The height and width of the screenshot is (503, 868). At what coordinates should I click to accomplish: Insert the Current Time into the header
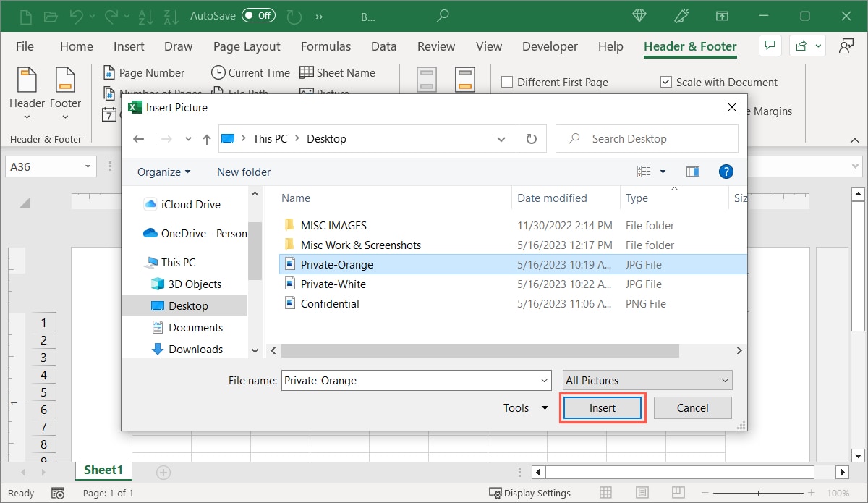tap(250, 72)
